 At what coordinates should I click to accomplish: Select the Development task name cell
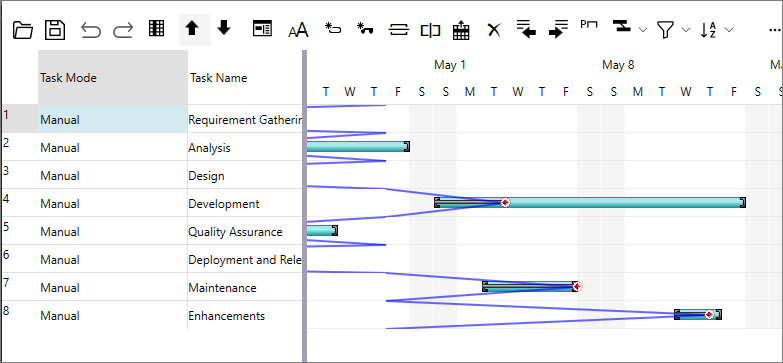(x=245, y=204)
